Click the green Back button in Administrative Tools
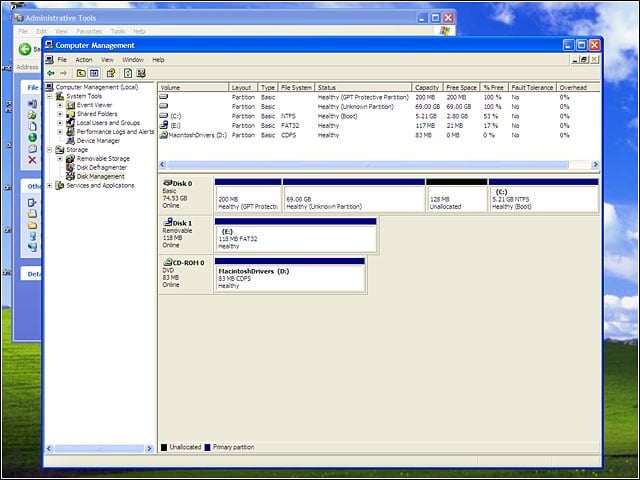The width and height of the screenshot is (640, 480). coord(25,49)
